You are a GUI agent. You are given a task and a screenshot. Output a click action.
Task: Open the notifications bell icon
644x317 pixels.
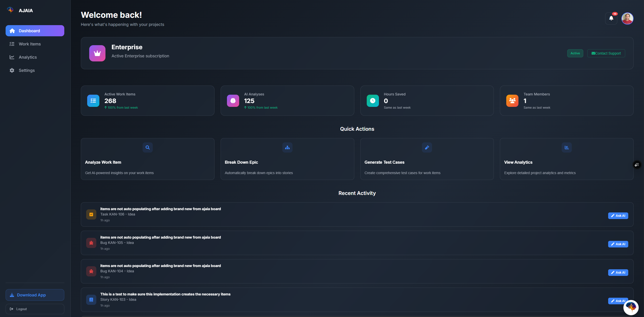[x=611, y=18]
